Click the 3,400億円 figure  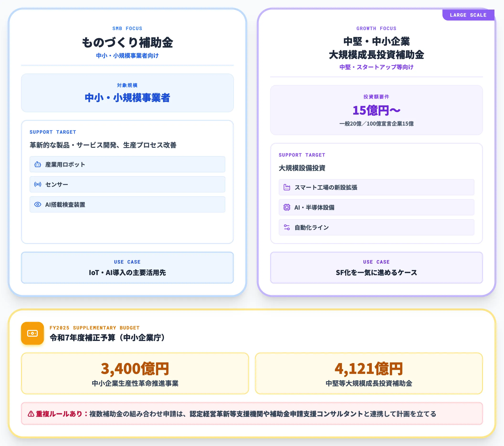pos(135,369)
